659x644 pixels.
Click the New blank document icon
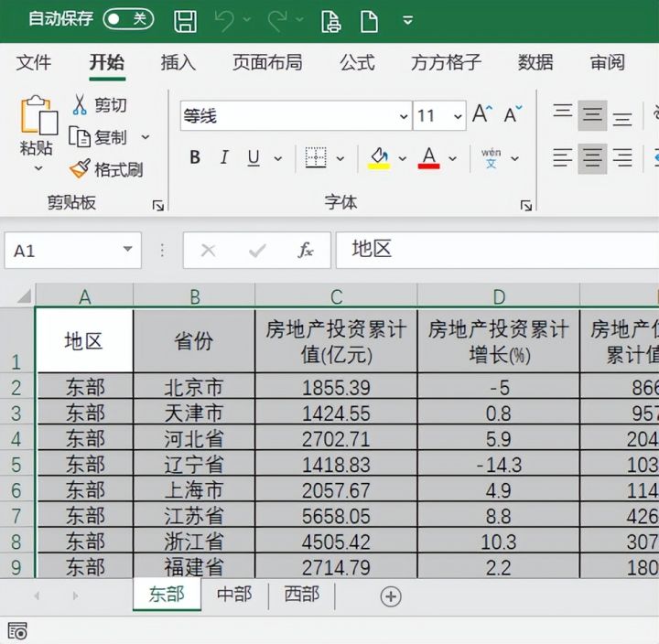tap(369, 21)
